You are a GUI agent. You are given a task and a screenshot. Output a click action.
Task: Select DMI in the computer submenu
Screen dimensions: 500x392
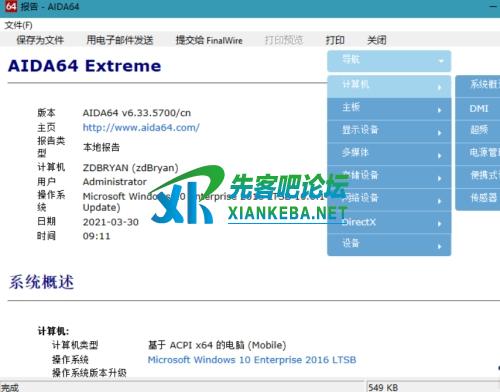coord(478,109)
